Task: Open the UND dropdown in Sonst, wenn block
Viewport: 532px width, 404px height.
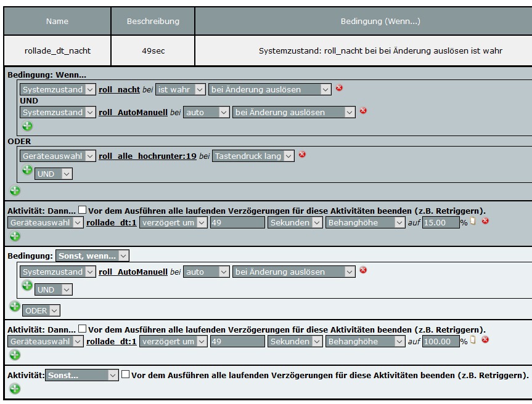Action: click(x=53, y=289)
